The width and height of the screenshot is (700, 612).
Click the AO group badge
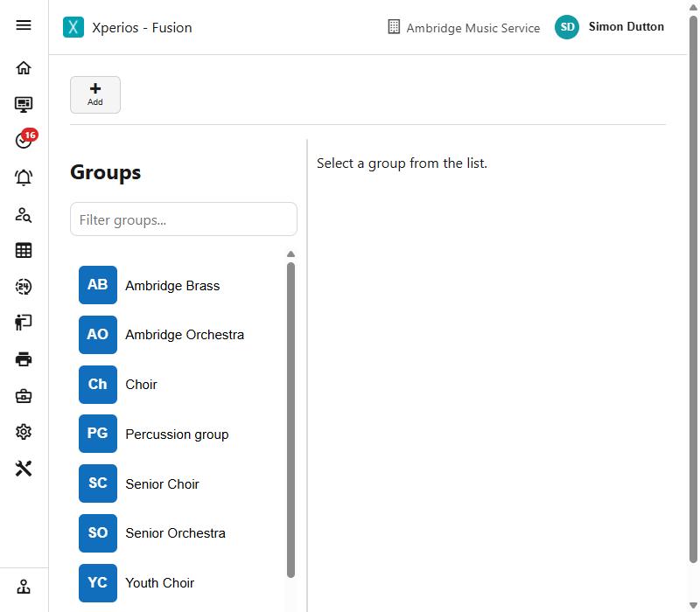(98, 335)
